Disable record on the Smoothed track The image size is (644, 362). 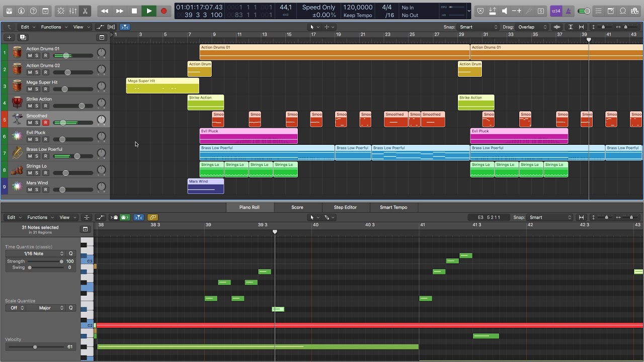[x=45, y=123]
